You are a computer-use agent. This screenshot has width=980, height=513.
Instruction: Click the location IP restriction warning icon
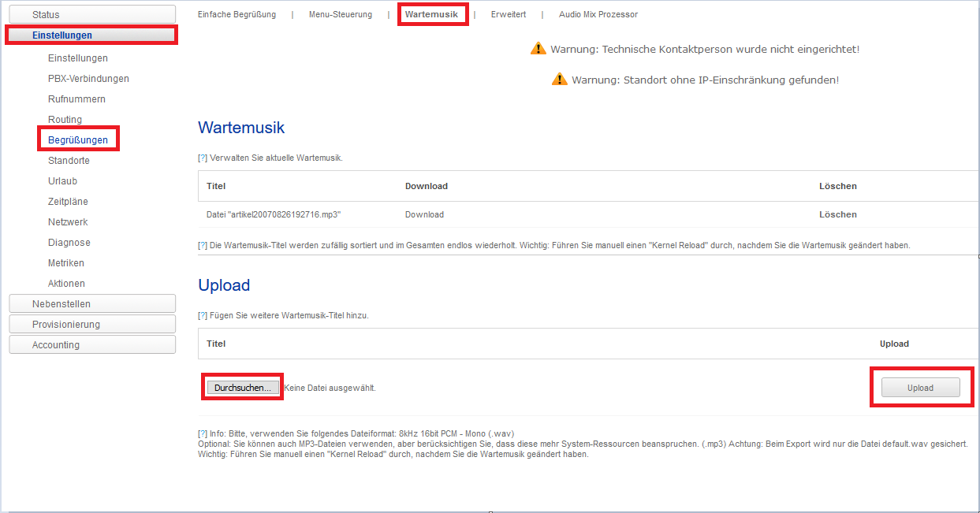[x=559, y=80]
